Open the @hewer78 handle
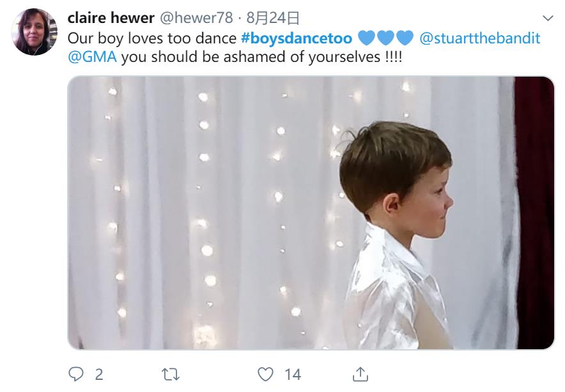The height and width of the screenshot is (392, 565). click(x=195, y=18)
